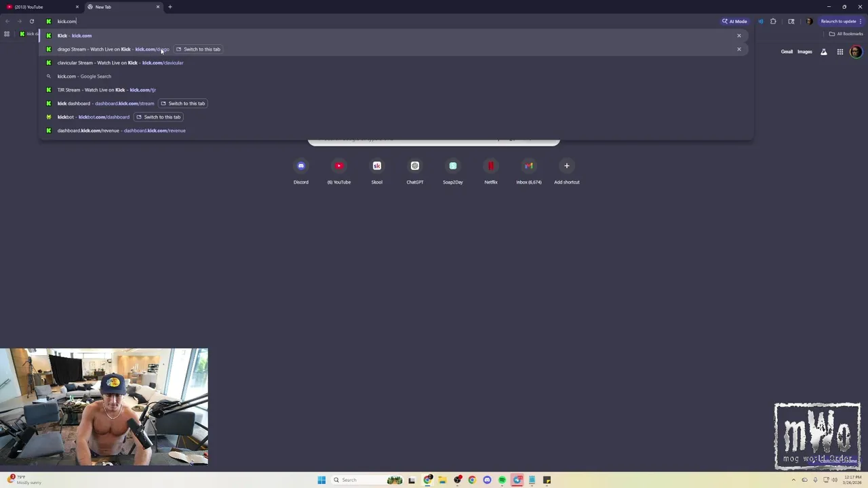
Task: Go forward to next page
Action: coord(20,21)
